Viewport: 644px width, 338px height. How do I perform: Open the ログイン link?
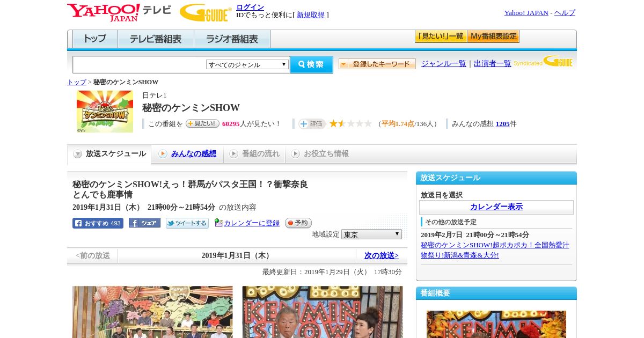coord(250,7)
